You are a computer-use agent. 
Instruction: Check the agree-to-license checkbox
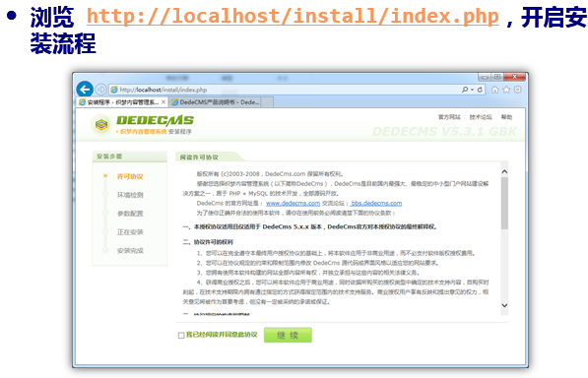point(181,336)
